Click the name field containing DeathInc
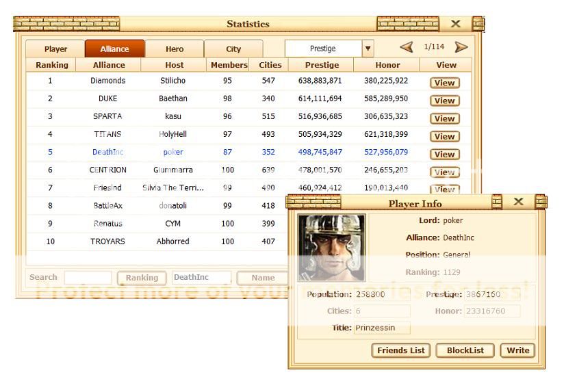The width and height of the screenshot is (564, 392). (x=201, y=278)
